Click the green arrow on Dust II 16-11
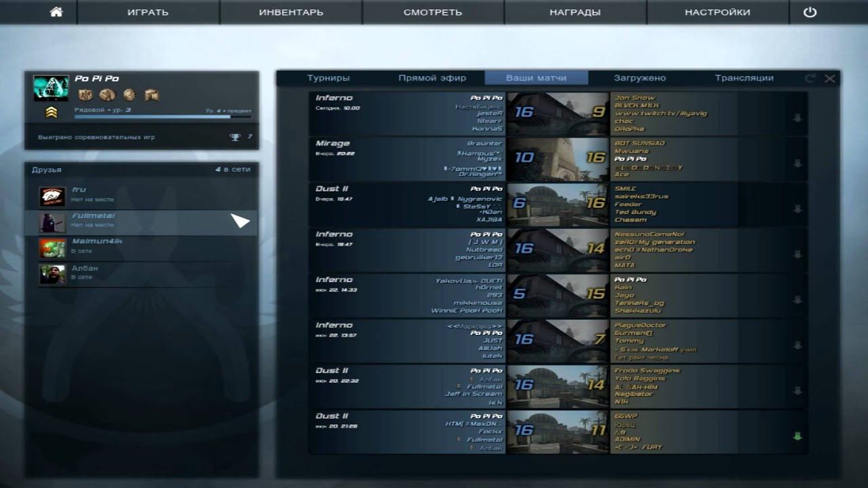Screen dimensions: 868x488 (797, 436)
